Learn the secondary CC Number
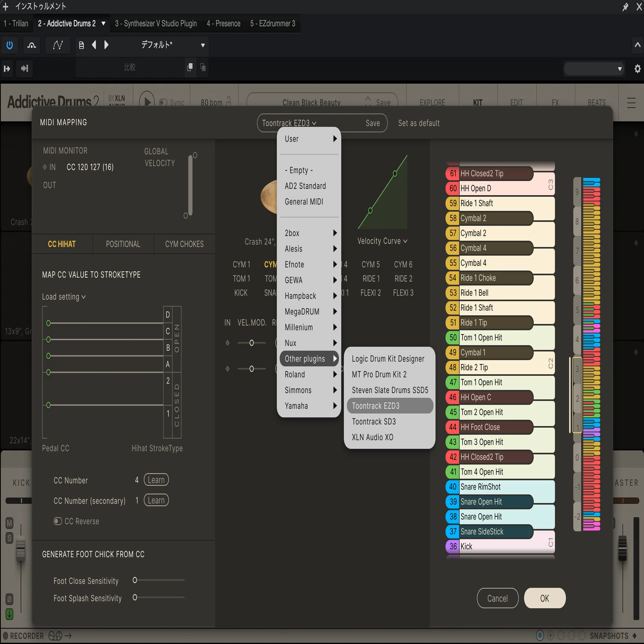Image resolution: width=644 pixels, height=644 pixels. click(156, 500)
